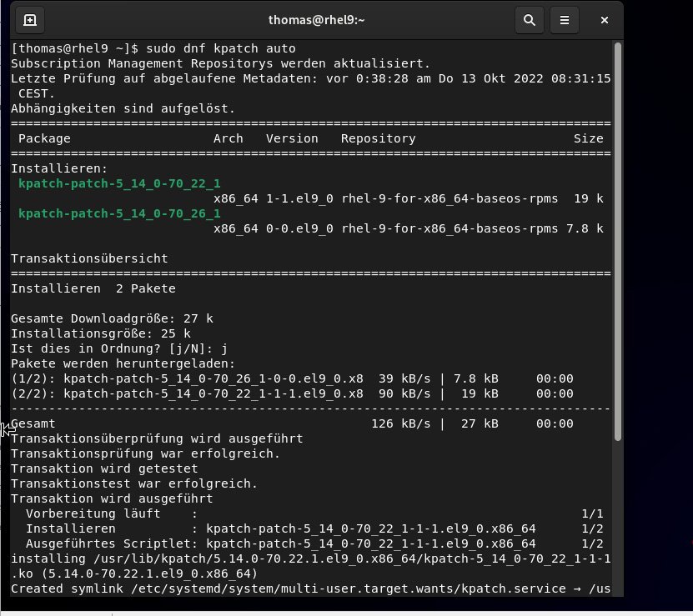Open terminal preferences via the menu icon
The width and height of the screenshot is (693, 616).
(565, 20)
